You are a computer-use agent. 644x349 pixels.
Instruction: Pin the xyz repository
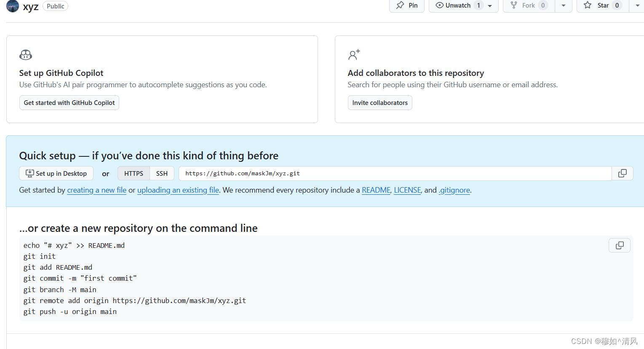tap(407, 5)
